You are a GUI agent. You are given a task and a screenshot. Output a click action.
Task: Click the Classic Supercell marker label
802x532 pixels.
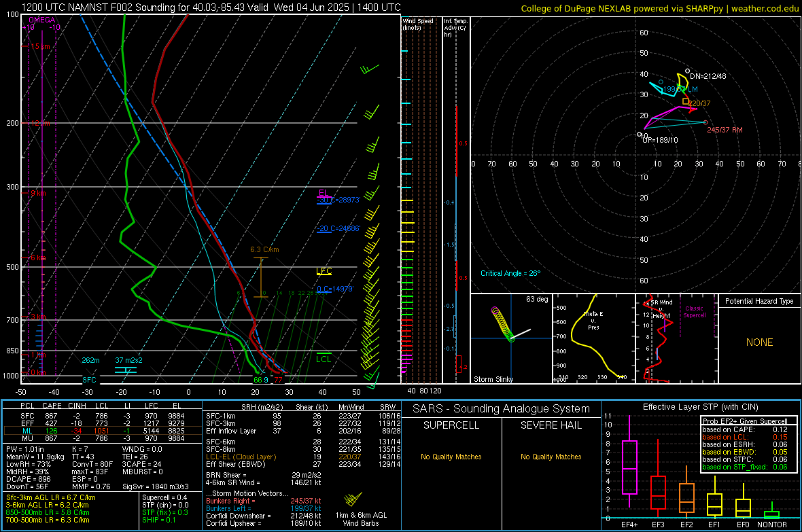(x=694, y=312)
